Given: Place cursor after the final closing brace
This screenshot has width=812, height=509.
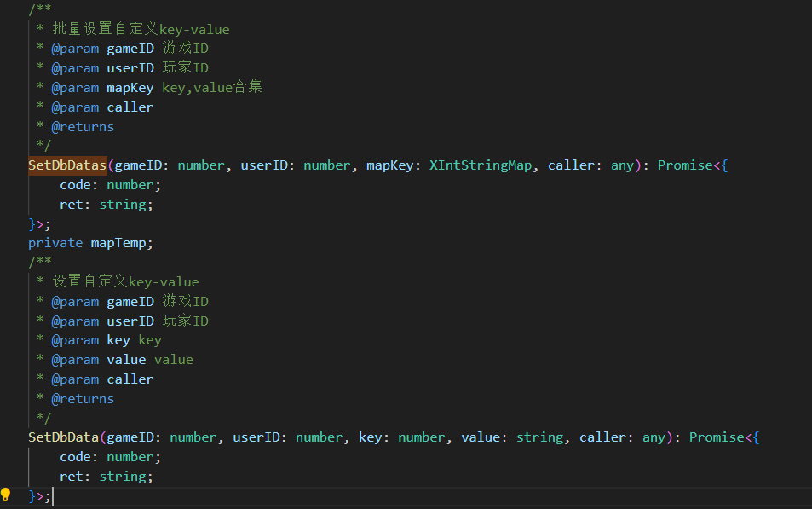Looking at the screenshot, I should point(52,496).
